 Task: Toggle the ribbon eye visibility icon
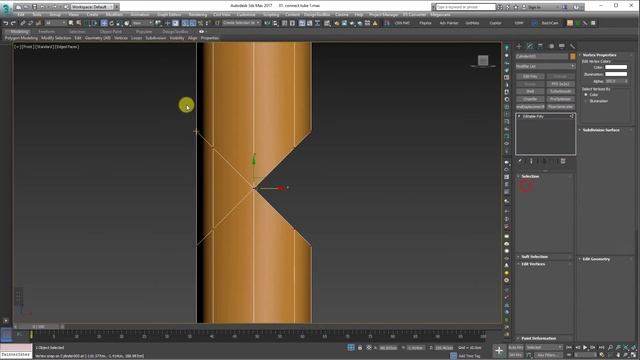[201, 31]
